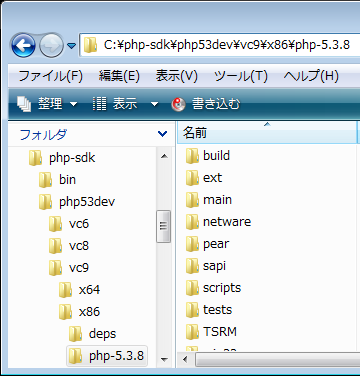The image size is (360, 376).
Task: Click the php-sdk tree folder icon
Action: coord(35,158)
